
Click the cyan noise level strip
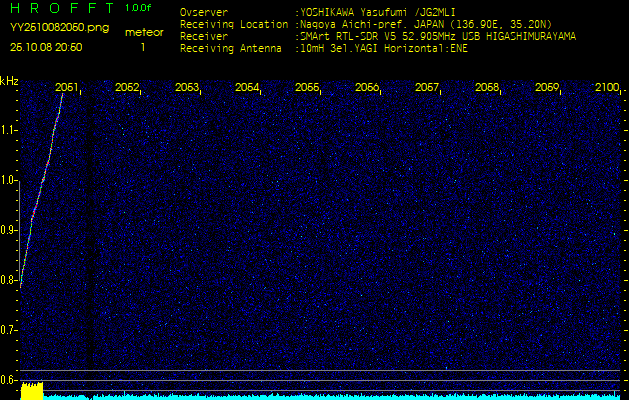pos(330,396)
